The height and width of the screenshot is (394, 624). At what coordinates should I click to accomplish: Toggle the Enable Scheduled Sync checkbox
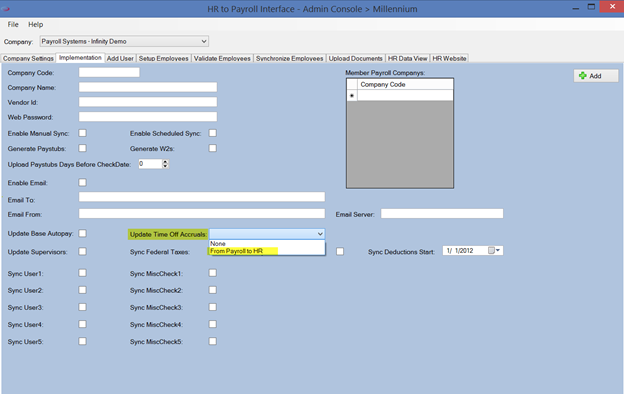tap(213, 133)
